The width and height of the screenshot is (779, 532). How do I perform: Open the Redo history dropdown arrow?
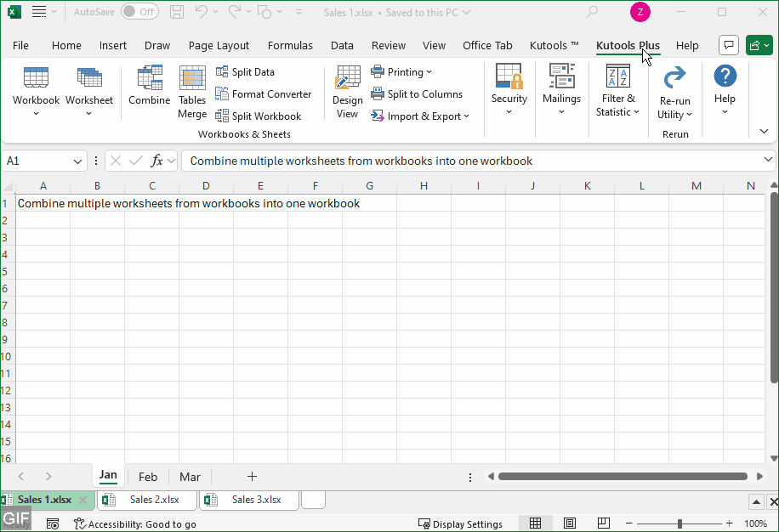[248, 11]
